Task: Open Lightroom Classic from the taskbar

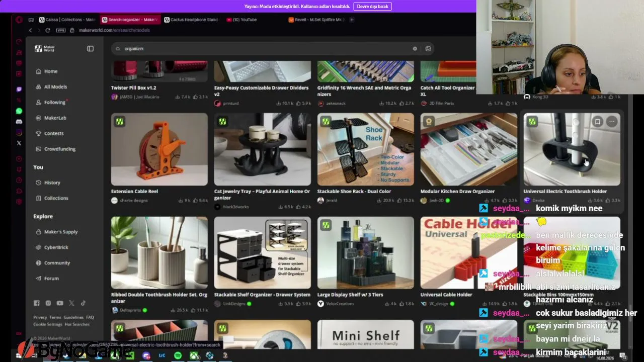Action: point(162,356)
